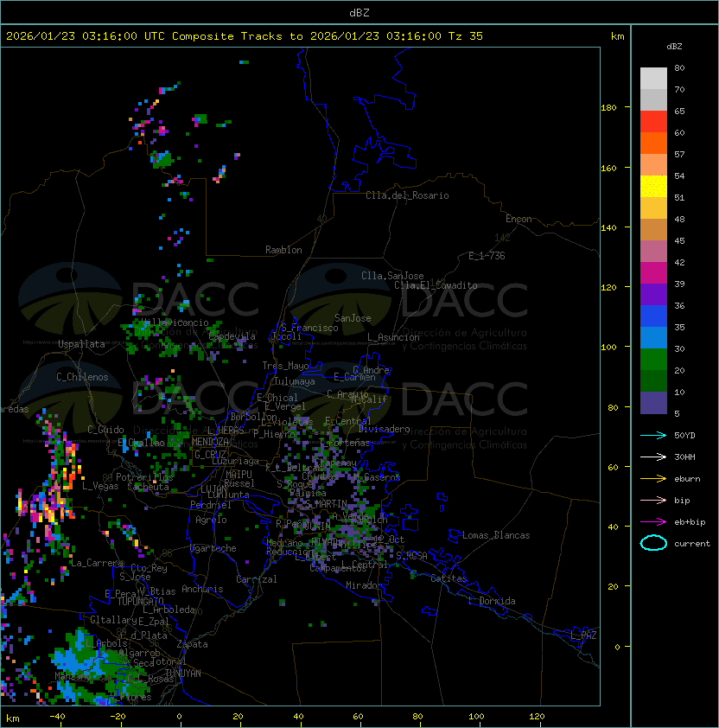The image size is (719, 728).
Task: Click the E_1-736 map label
Action: click(x=487, y=256)
